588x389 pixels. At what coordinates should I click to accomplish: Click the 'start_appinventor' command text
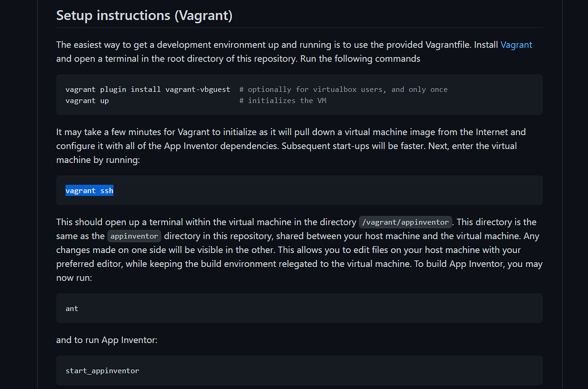(102, 371)
